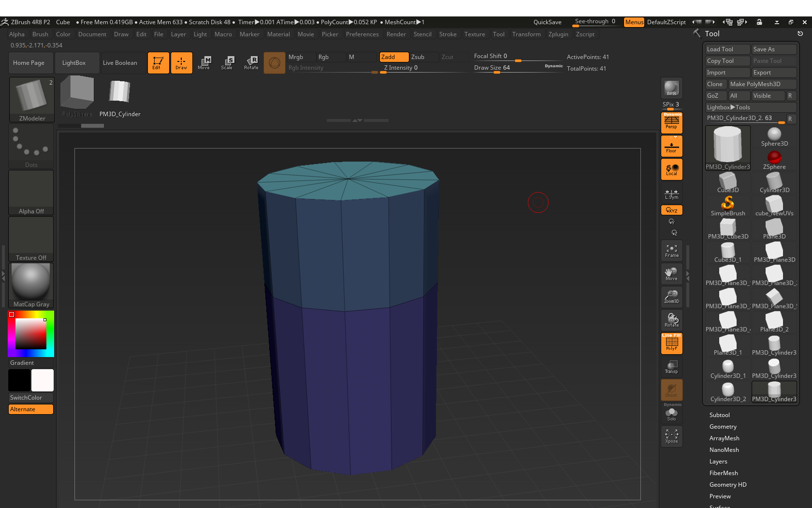Click Make PolyMesh3D button
Image resolution: width=812 pixels, height=508 pixels.
pos(762,84)
